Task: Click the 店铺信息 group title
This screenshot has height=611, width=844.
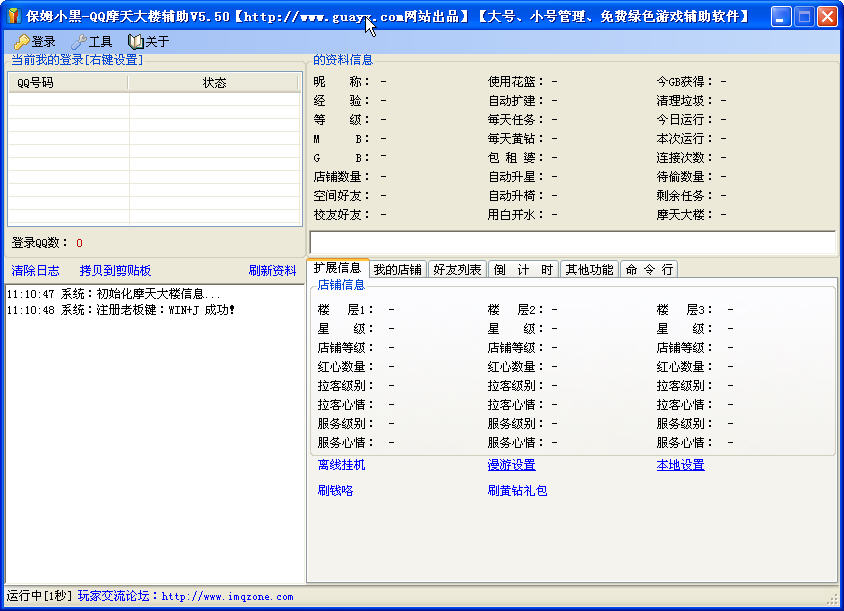Action: pos(341,285)
